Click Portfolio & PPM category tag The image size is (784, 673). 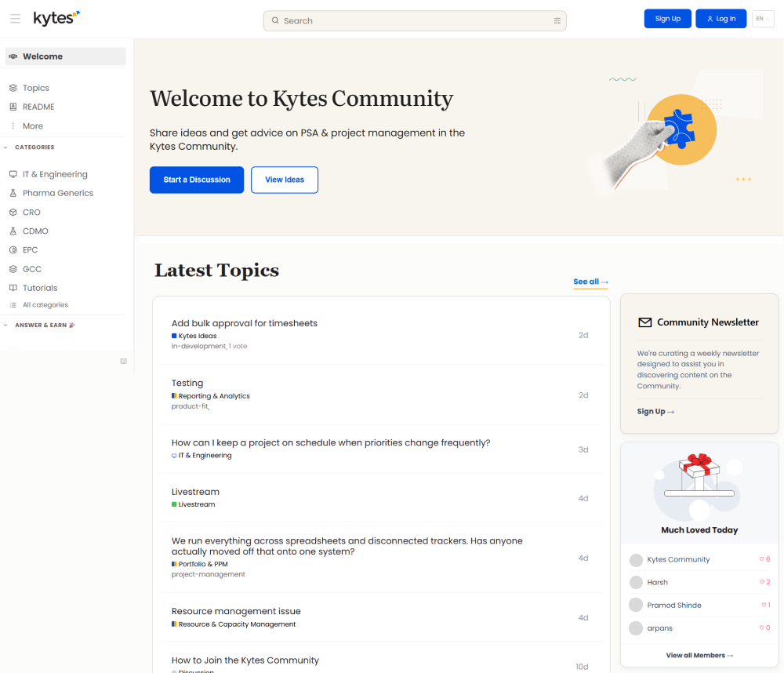pos(199,565)
